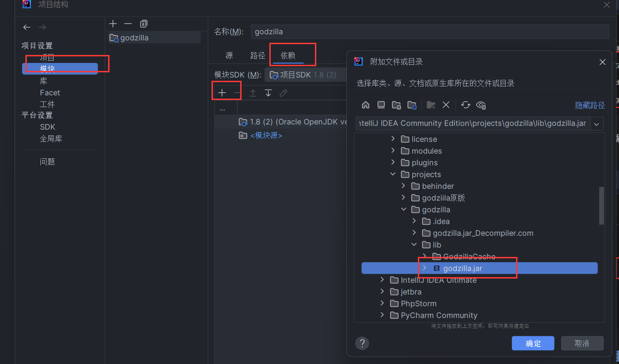The height and width of the screenshot is (364, 619).
Task: Copy module icon
Action: point(144,23)
